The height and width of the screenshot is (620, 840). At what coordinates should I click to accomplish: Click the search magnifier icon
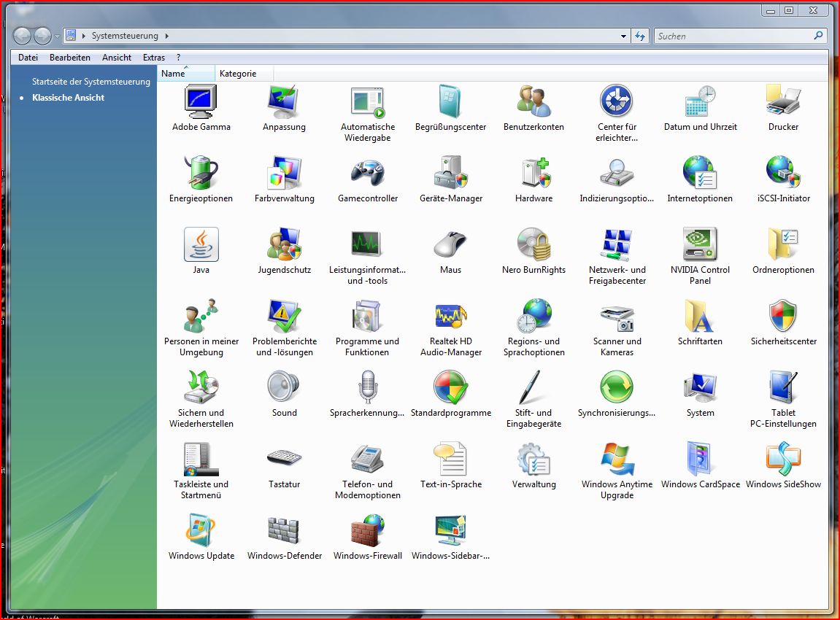(818, 35)
